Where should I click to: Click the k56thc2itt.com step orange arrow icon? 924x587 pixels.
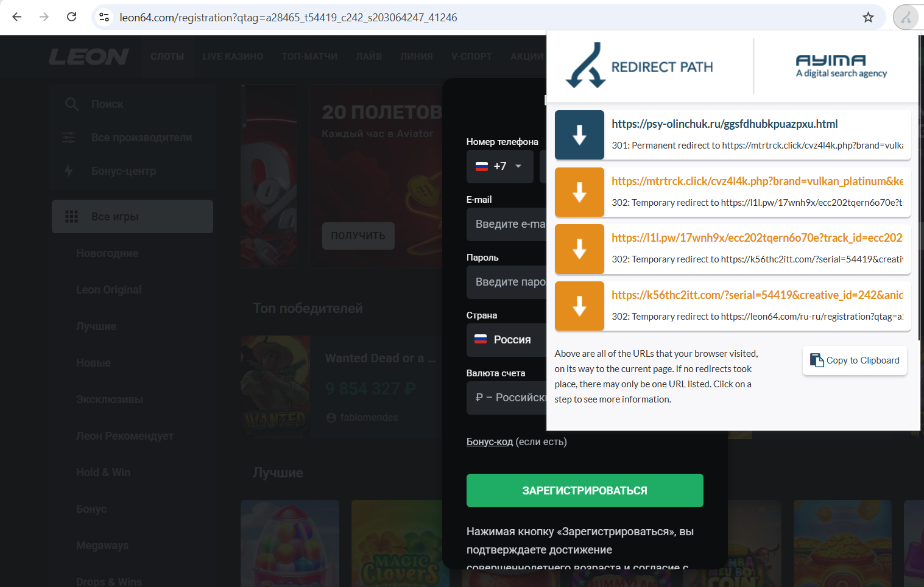tap(580, 306)
